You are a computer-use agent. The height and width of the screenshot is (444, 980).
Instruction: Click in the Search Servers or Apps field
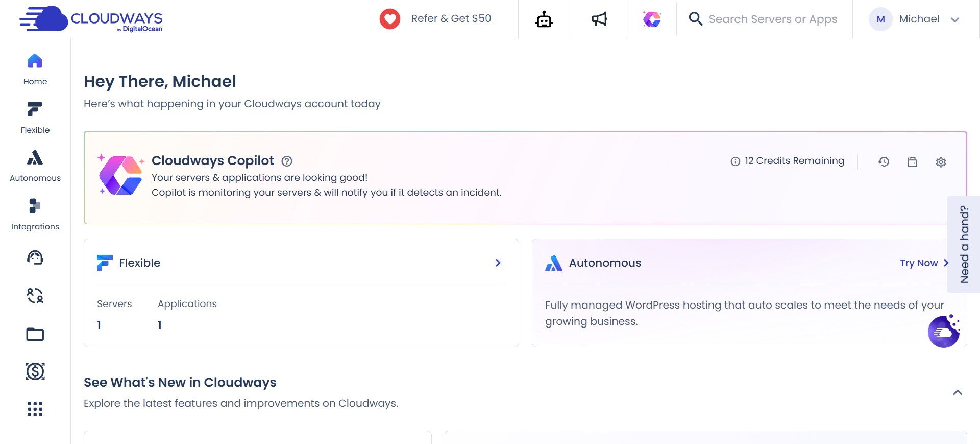(x=773, y=19)
